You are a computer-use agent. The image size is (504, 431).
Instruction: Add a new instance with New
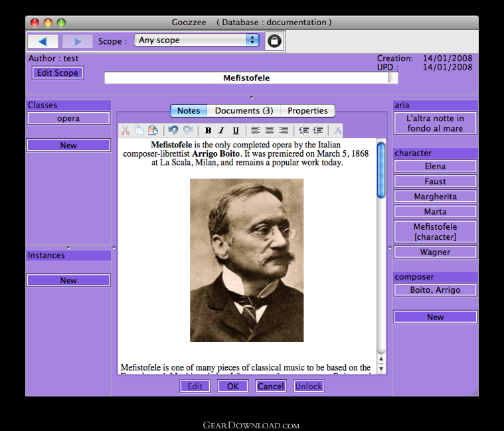[x=68, y=280]
